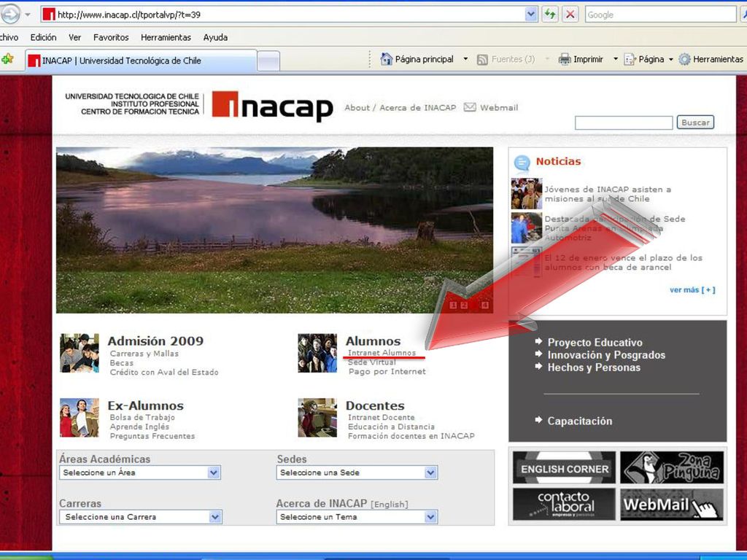The image size is (747, 560).
Task: Open the Seleccione un Área dropdown
Action: coord(140,472)
